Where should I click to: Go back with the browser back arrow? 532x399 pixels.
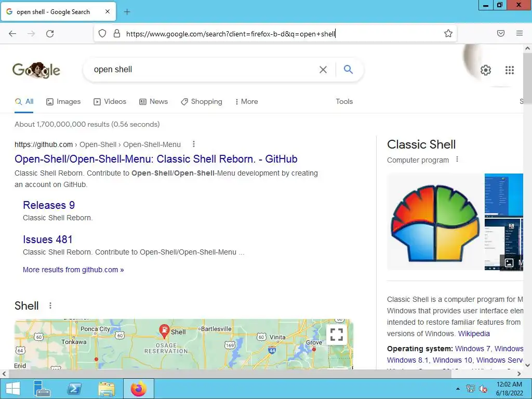coord(12,34)
